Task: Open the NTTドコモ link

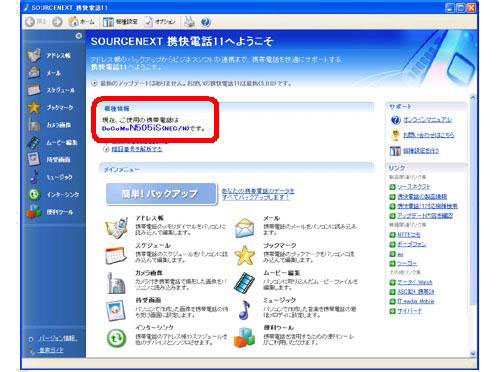Action: tap(408, 235)
